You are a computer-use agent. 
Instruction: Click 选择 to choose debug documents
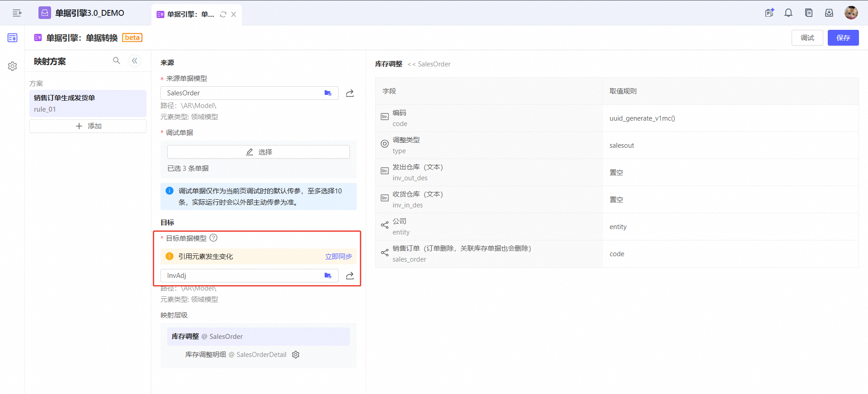pyautogui.click(x=259, y=152)
